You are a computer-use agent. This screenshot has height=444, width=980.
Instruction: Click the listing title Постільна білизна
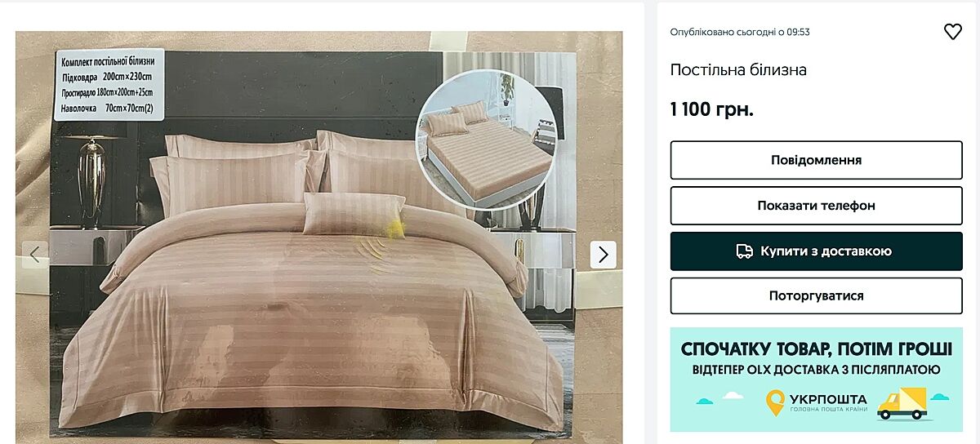[x=738, y=69]
